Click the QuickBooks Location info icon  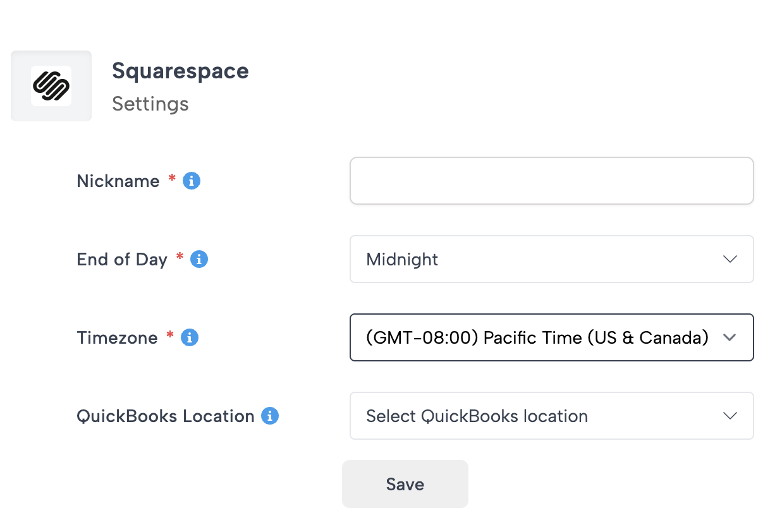[x=270, y=416]
